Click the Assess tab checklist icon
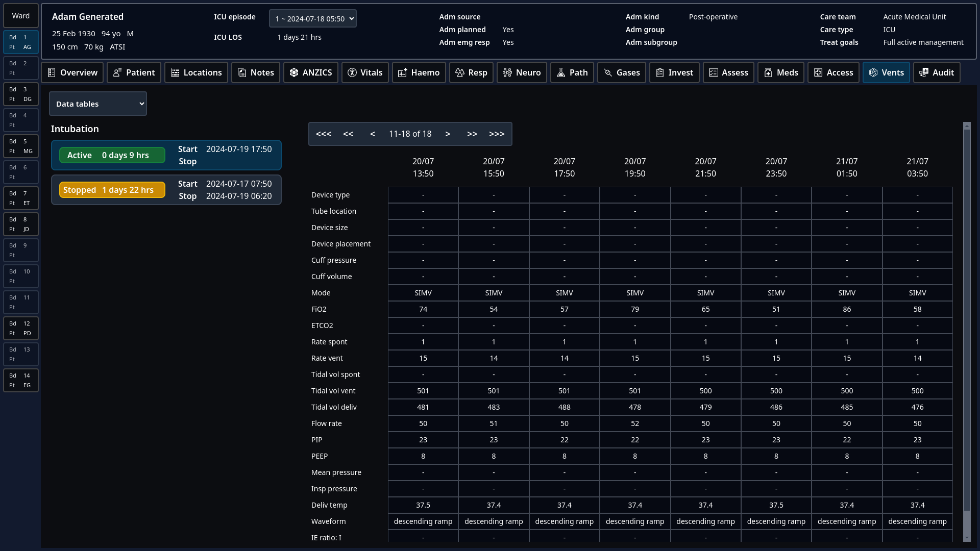980x551 pixels. [714, 72]
